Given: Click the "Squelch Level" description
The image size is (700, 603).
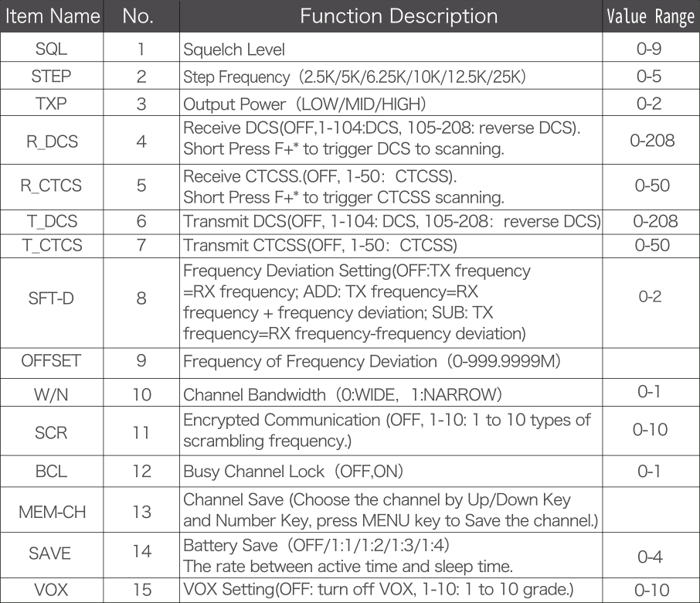Looking at the screenshot, I should pyautogui.click(x=234, y=49).
